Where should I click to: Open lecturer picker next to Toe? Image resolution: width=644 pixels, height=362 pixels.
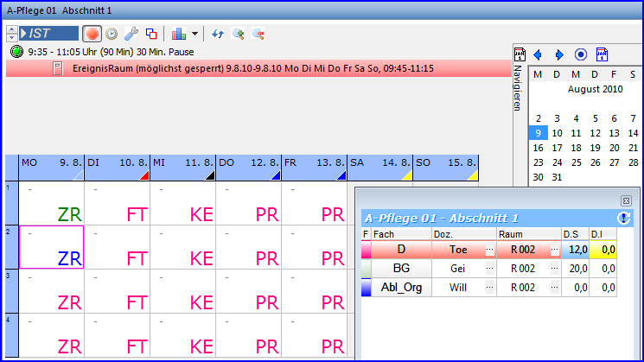pyautogui.click(x=490, y=251)
